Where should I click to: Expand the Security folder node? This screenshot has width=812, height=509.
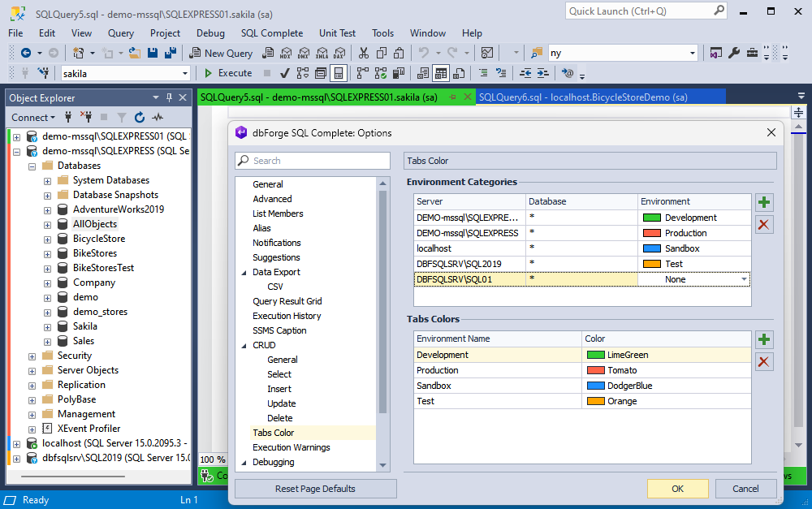pyautogui.click(x=32, y=356)
